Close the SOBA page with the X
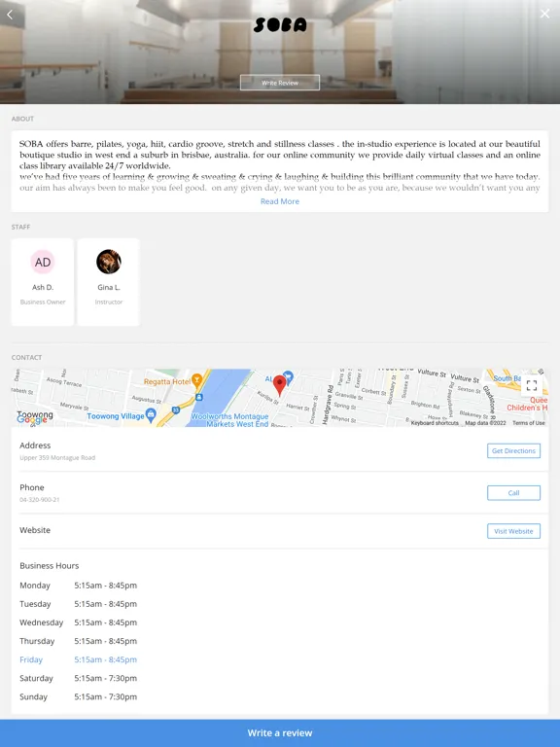 click(544, 14)
